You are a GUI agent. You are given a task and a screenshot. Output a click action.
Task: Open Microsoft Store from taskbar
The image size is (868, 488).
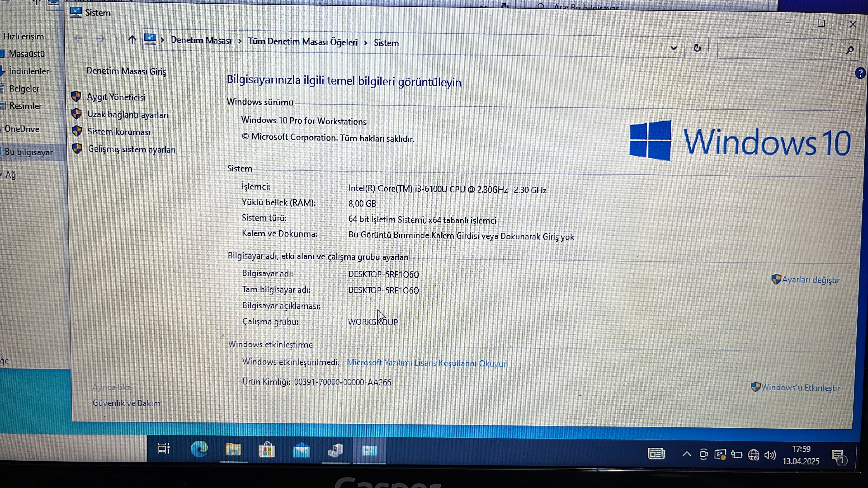pos(267,450)
